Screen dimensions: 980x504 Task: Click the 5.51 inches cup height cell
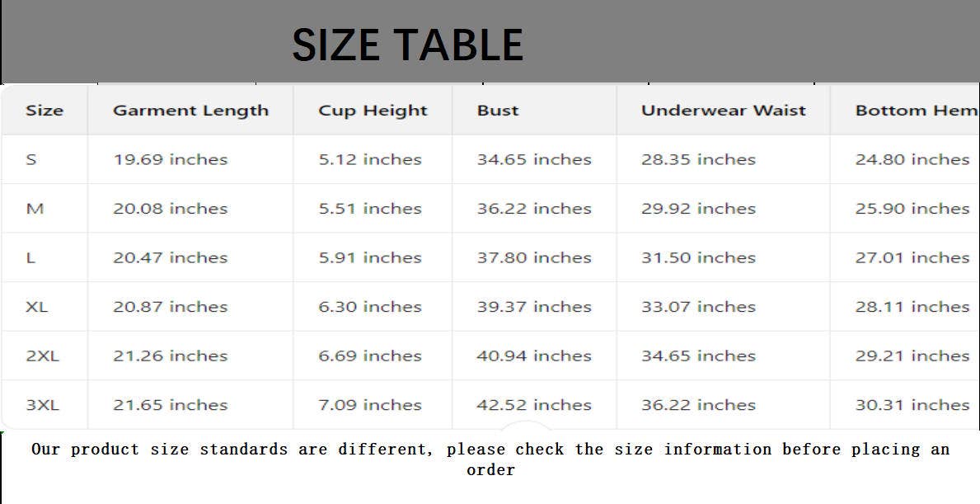click(x=370, y=209)
